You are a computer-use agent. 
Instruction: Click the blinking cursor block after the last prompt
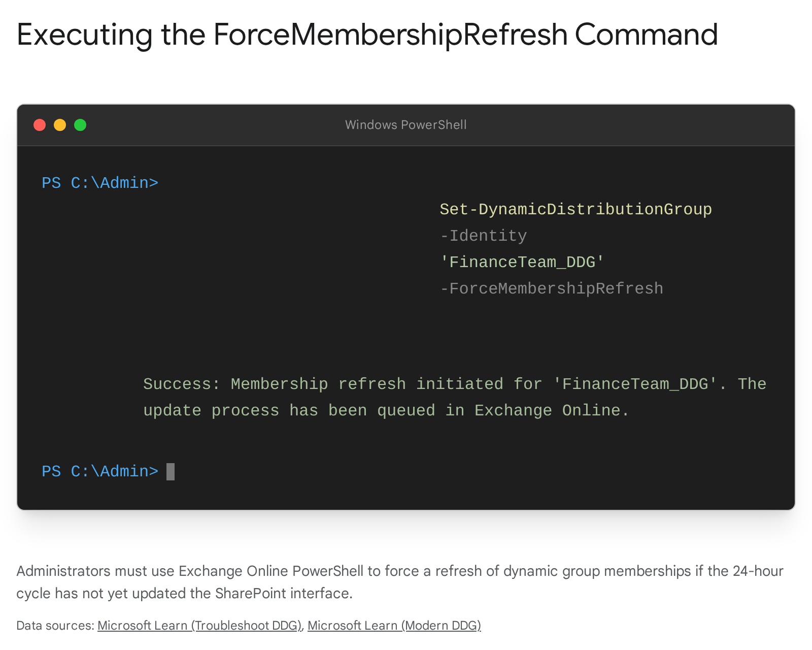click(x=171, y=472)
